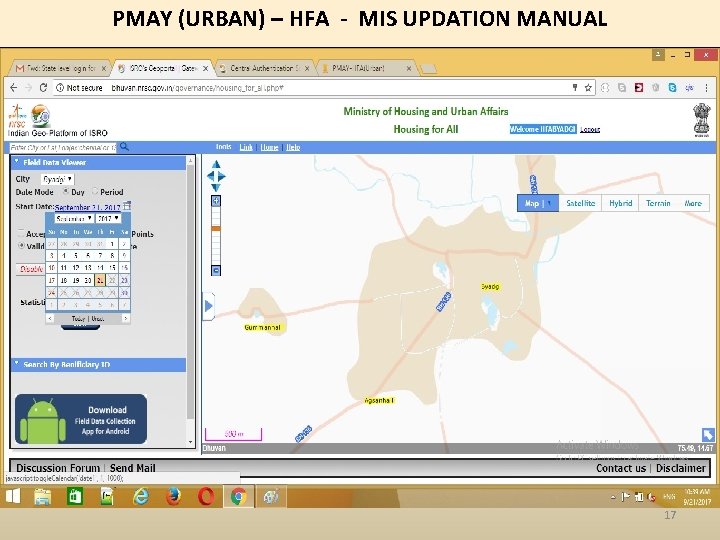Open the overview map arrow at map corner
The height and width of the screenshot is (540, 720).
point(708,434)
